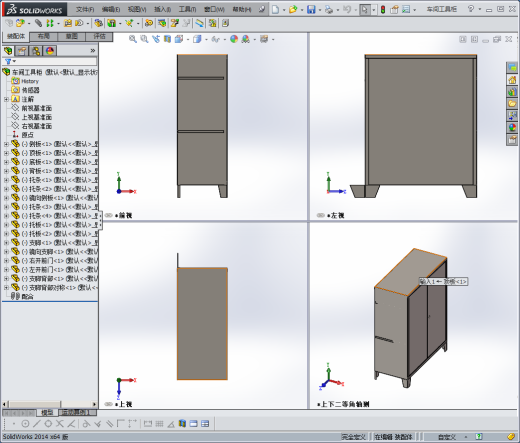Click the Edit Appearance color sphere icon

[x=234, y=39]
